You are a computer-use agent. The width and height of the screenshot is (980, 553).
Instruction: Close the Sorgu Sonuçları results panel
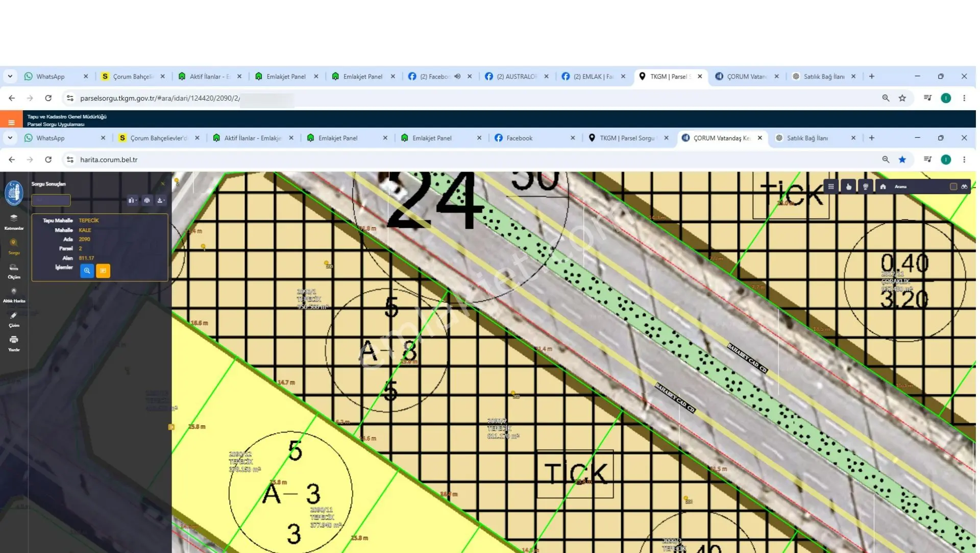click(163, 184)
